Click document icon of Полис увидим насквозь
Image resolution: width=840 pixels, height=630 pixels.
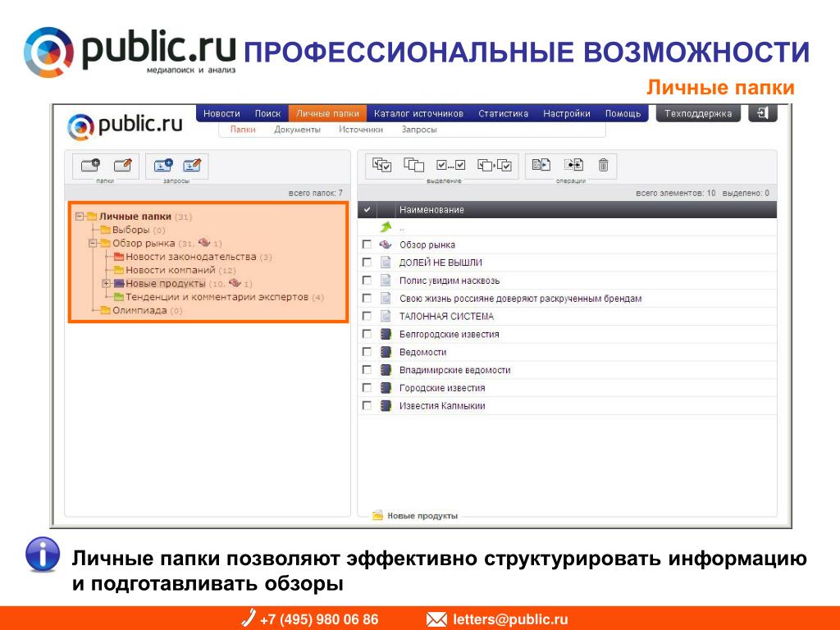click(x=386, y=281)
